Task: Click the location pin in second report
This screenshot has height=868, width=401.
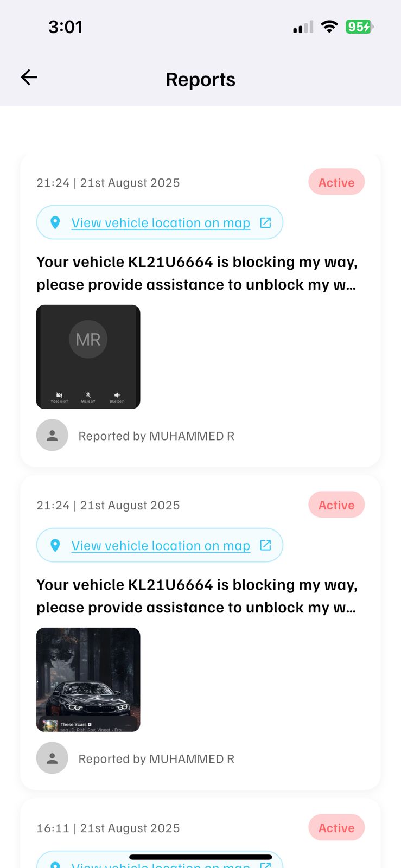Action: click(55, 545)
